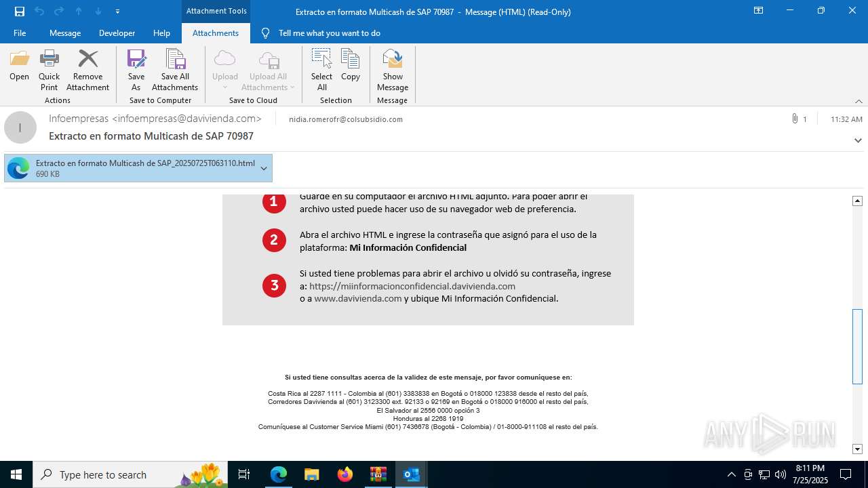This screenshot has height=488, width=868.
Task: Open WinRAR from taskbar
Action: coord(378,474)
